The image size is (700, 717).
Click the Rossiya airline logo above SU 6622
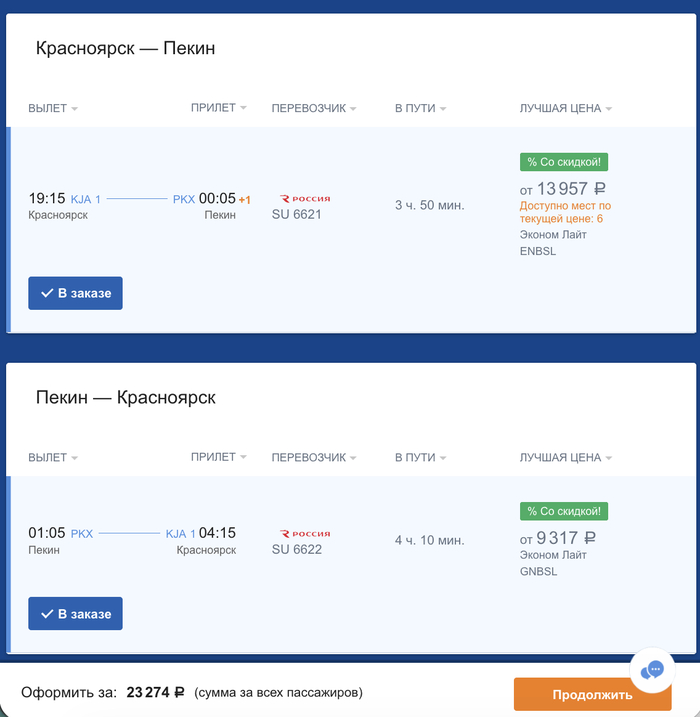(x=304, y=534)
